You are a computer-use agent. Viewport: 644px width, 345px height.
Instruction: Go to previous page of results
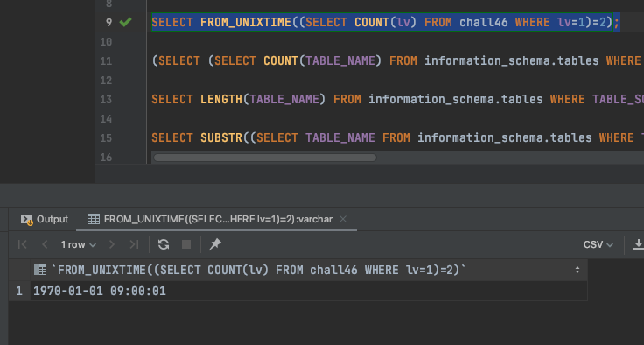pos(45,244)
